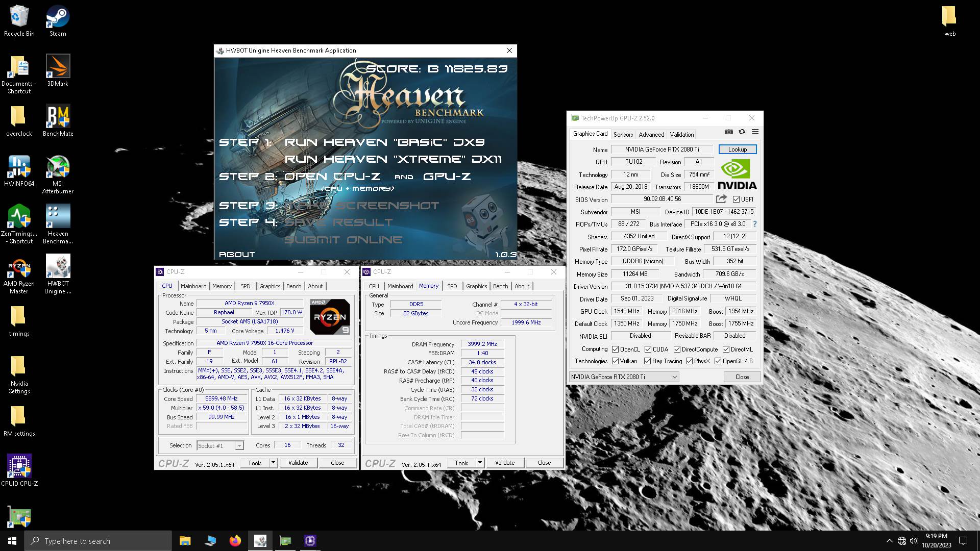Click Validate in the left CPU-Z window
This screenshot has width=980, height=551.
point(298,463)
